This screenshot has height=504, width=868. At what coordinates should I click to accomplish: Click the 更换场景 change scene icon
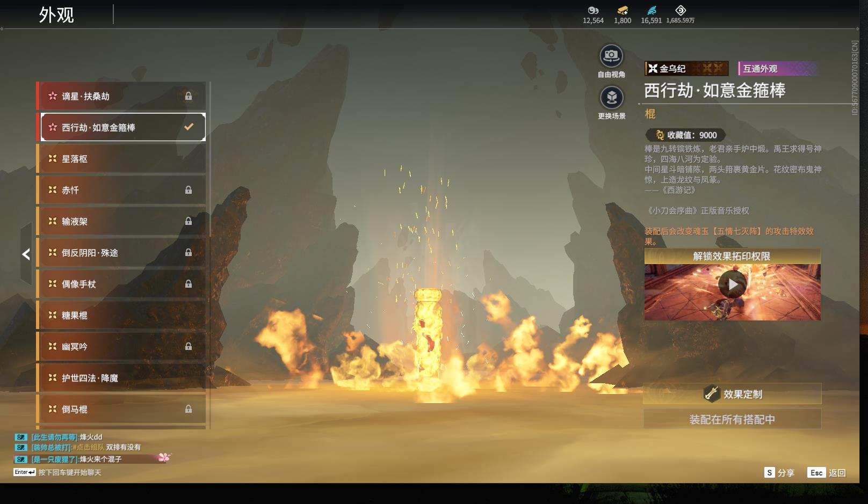coord(611,98)
